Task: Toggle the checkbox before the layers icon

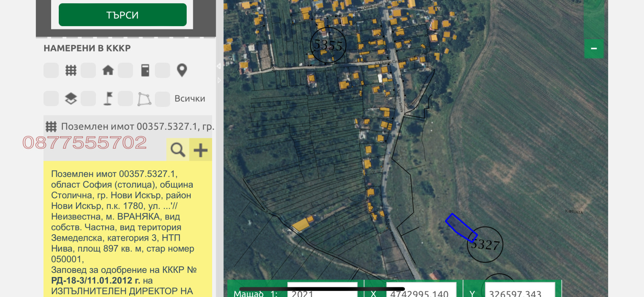Action: click(51, 98)
